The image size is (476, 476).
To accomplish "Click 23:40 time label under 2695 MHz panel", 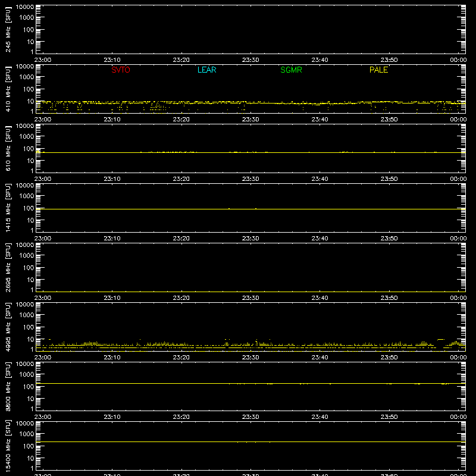I will coord(320,298).
